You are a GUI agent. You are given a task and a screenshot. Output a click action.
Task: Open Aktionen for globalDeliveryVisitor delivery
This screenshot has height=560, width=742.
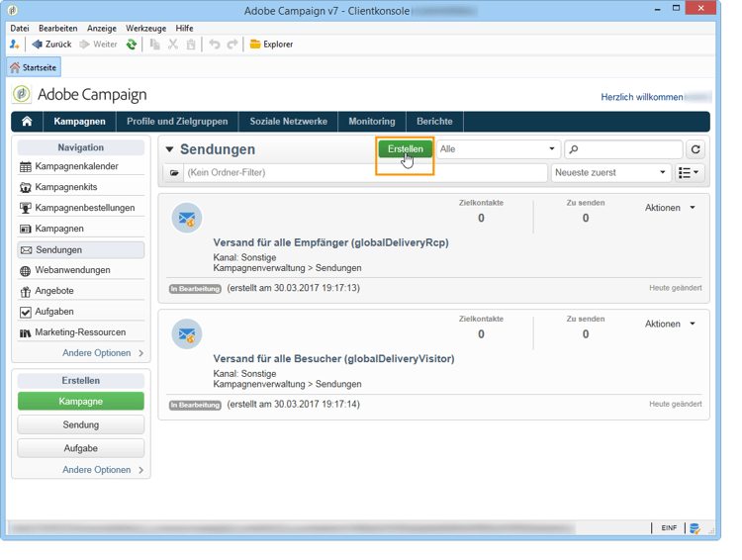[x=670, y=324]
